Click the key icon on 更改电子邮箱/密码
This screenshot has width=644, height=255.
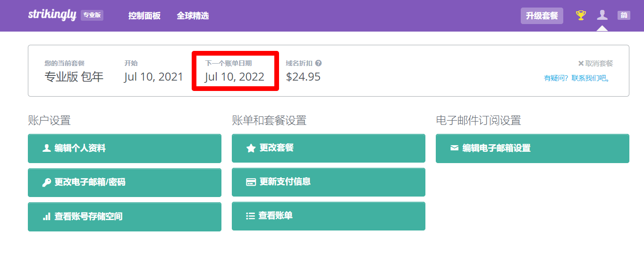47,182
